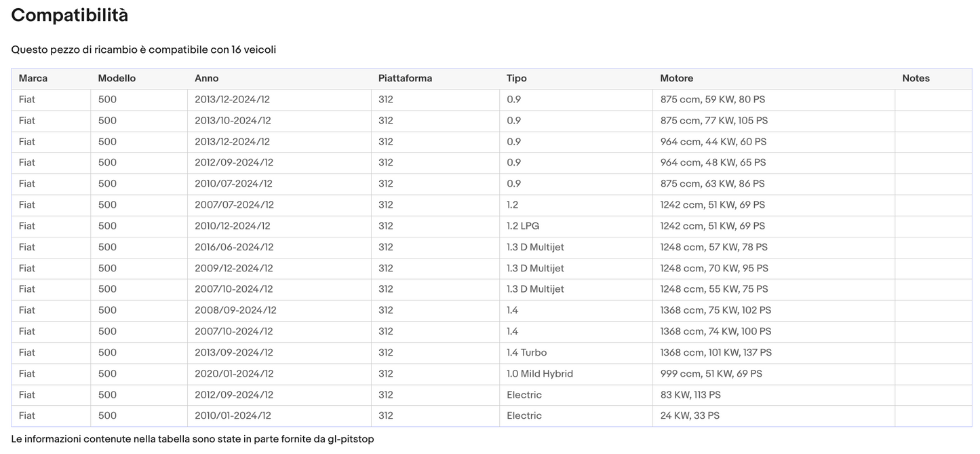This screenshot has width=980, height=454.
Task: Click the compatible with 16 veicoli text
Action: point(143,50)
